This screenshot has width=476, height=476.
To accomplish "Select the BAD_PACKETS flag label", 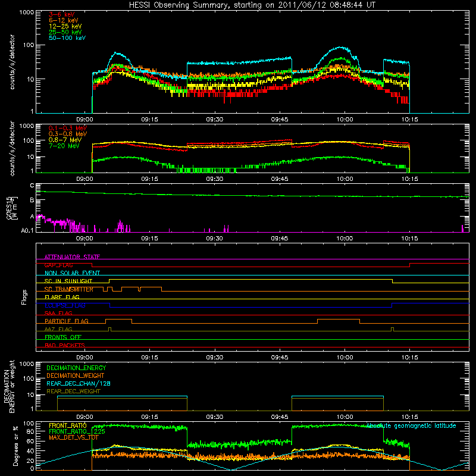I will coord(65,345).
